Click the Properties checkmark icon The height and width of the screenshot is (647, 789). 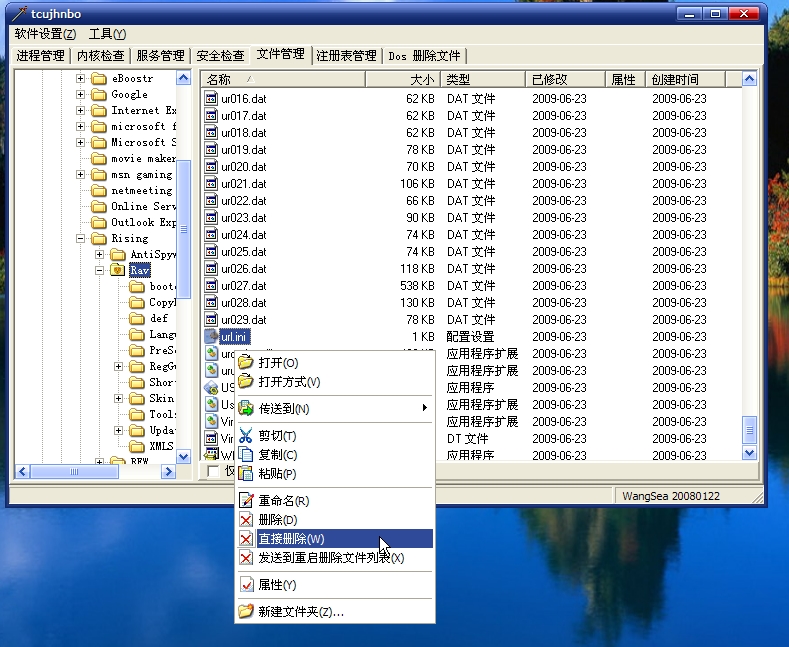click(x=246, y=585)
